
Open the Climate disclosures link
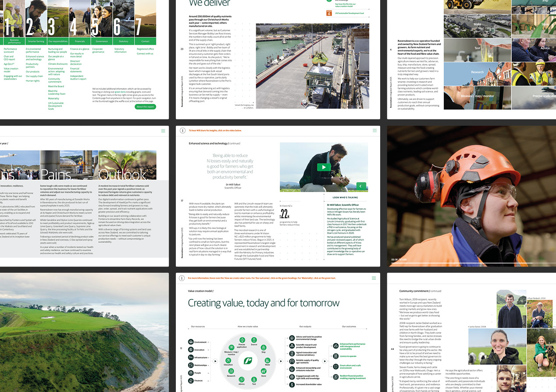58,64
